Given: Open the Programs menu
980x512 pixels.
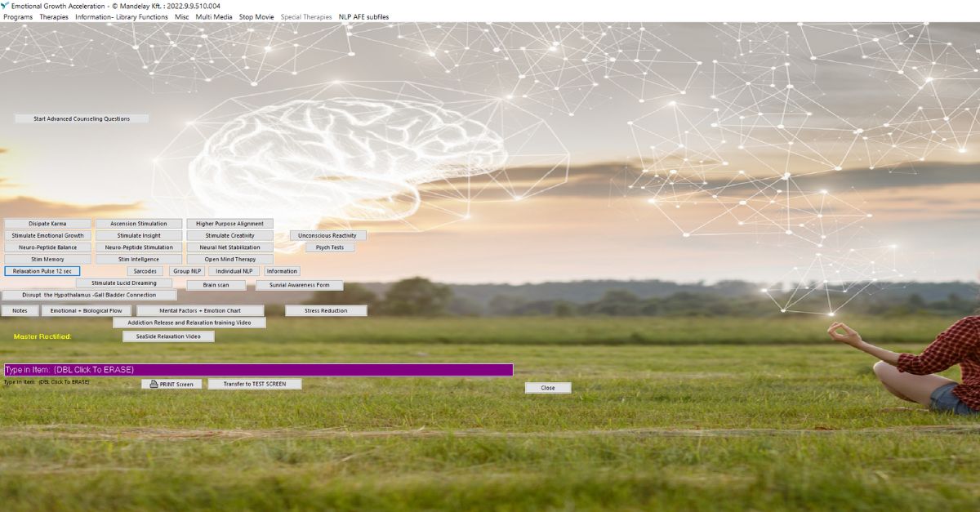Looking at the screenshot, I should coord(18,17).
